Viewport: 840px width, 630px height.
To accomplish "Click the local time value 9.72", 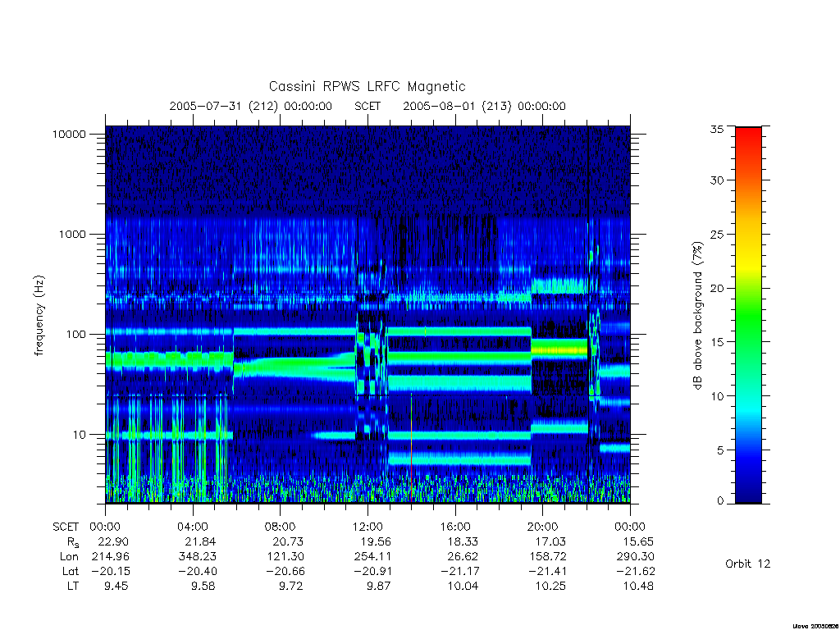I will pos(291,586).
